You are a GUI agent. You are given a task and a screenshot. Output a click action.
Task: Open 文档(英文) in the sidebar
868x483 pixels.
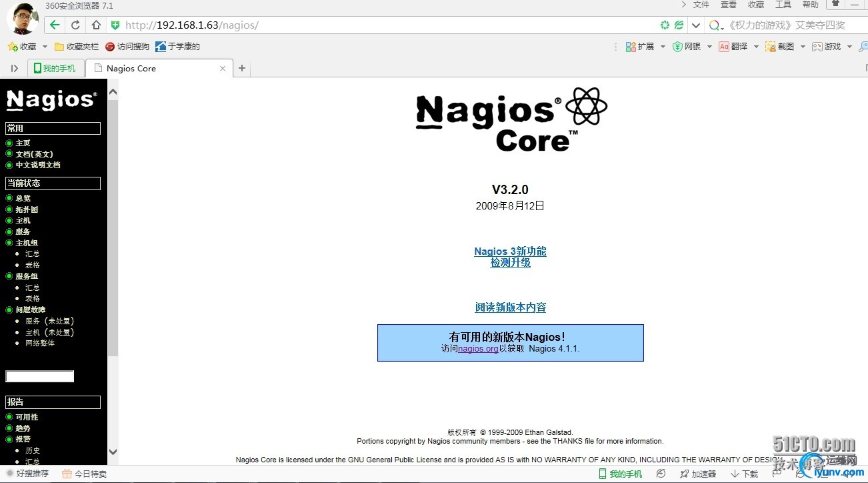pos(34,154)
